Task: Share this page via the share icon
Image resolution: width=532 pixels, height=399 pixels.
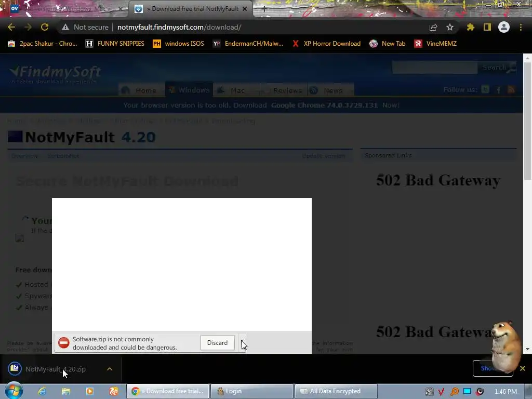Action: (433, 27)
